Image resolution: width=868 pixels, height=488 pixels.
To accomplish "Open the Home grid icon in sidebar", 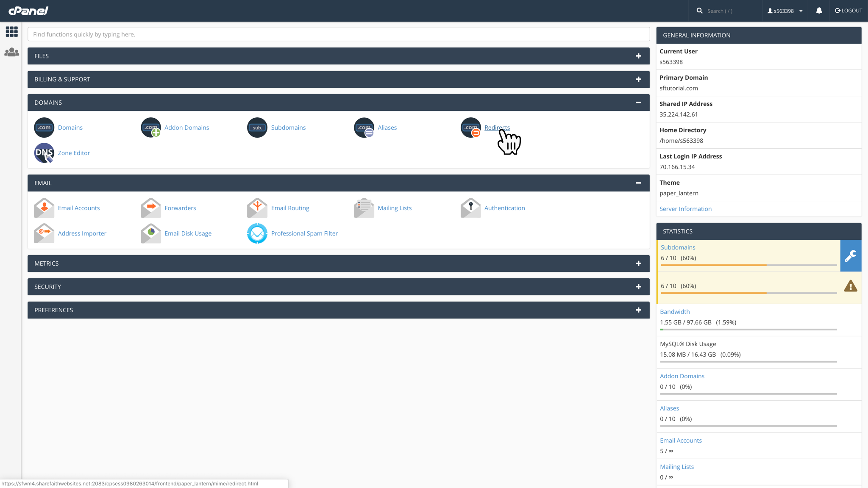I will coord(11,31).
